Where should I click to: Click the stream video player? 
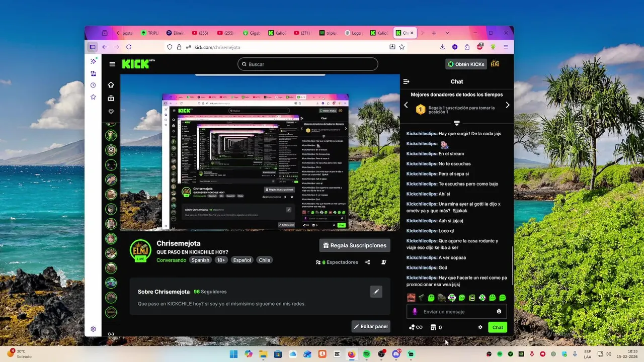click(x=260, y=152)
